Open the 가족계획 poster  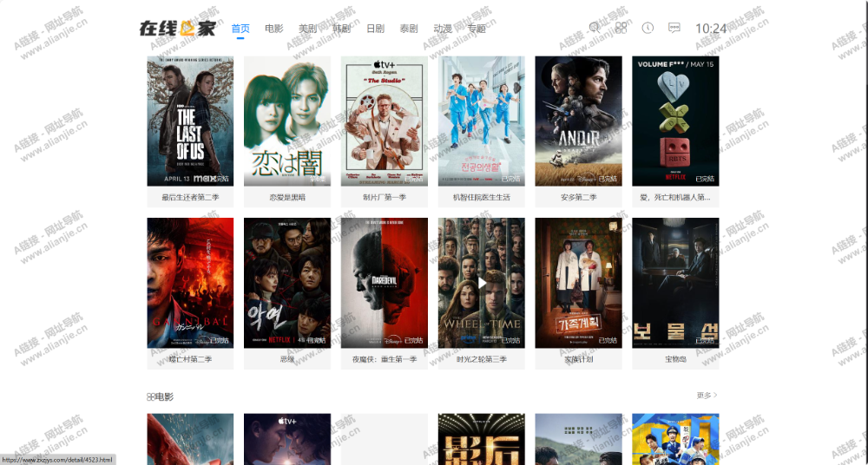[578, 283]
